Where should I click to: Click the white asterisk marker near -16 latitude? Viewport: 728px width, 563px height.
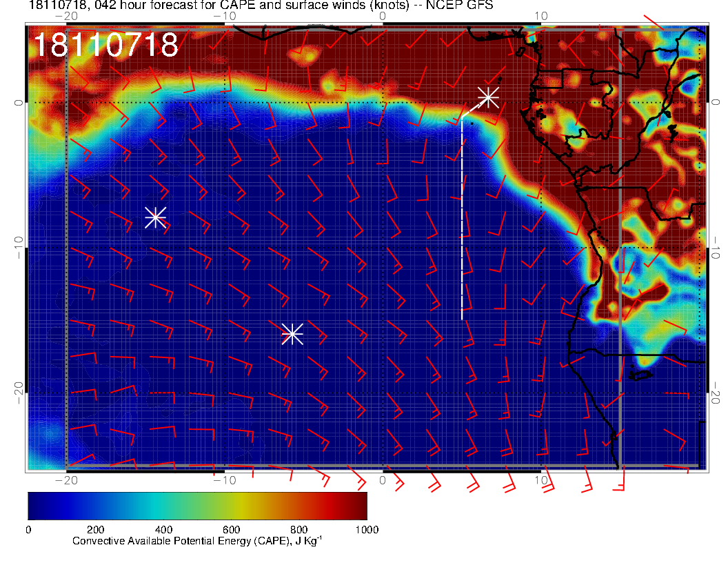(x=292, y=333)
